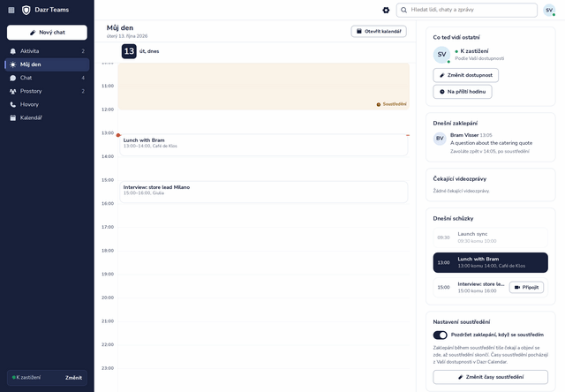Open Prostory people icon
Screen dimensions: 565x392
click(x=13, y=91)
